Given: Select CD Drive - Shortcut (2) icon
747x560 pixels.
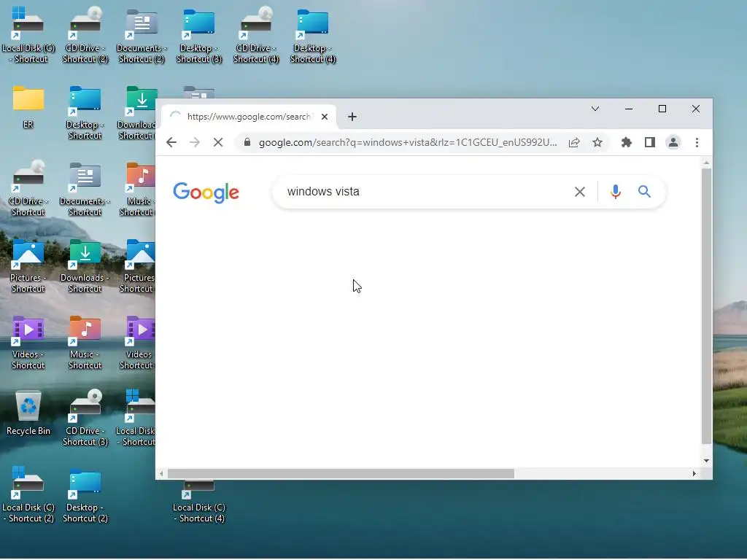Looking at the screenshot, I should (x=85, y=35).
